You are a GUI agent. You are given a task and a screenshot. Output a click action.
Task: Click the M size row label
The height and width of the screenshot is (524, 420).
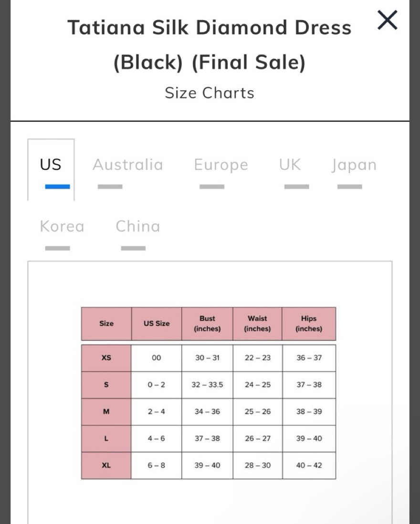(x=106, y=411)
